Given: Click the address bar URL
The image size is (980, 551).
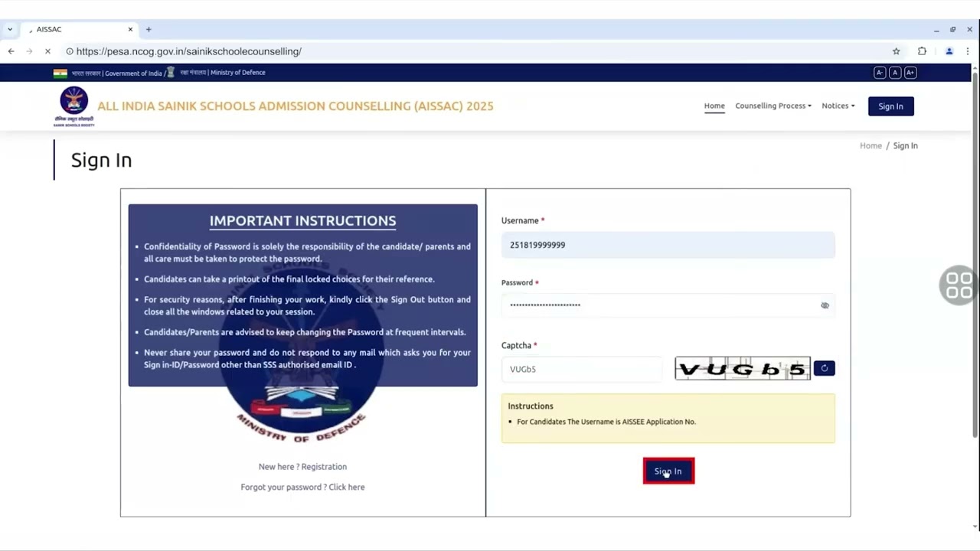Looking at the screenshot, I should [189, 51].
